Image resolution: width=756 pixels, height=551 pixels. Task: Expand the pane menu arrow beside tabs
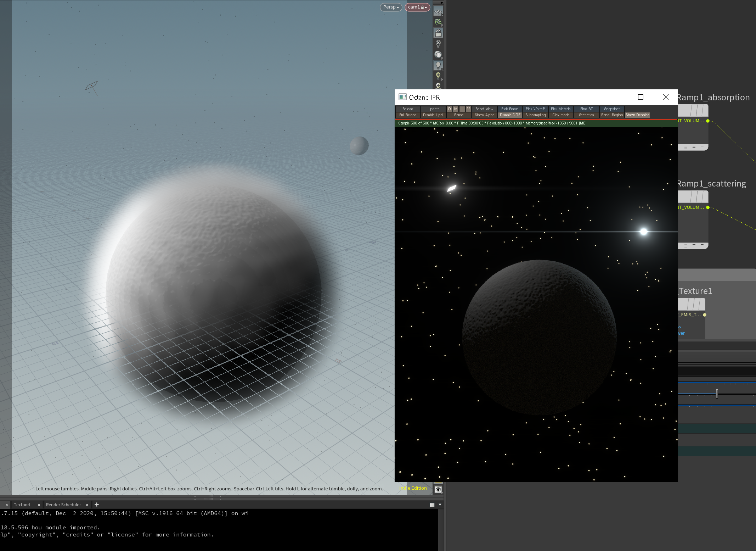(440, 505)
